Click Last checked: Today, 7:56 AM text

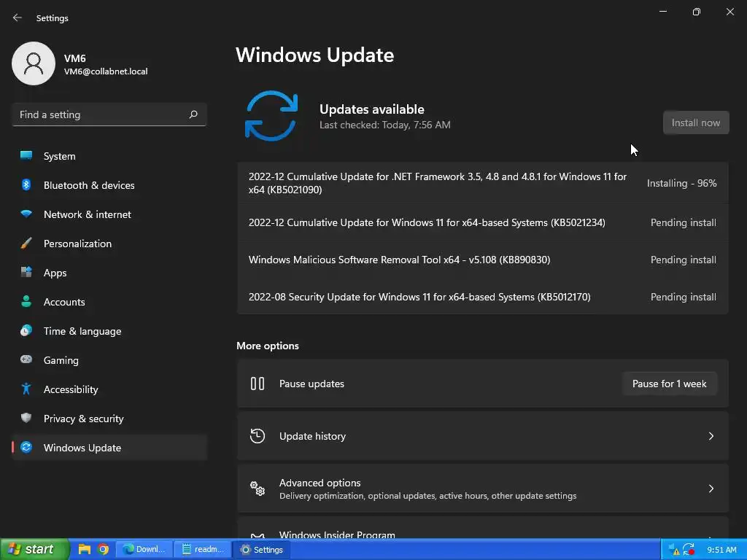(385, 125)
